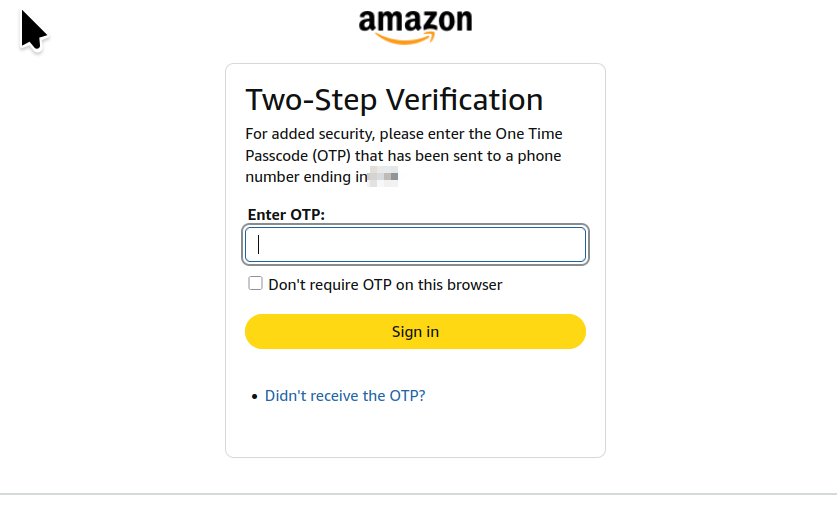Click the horizontal divider line at page bottom
Screen dimensions: 837x517
coord(418,494)
